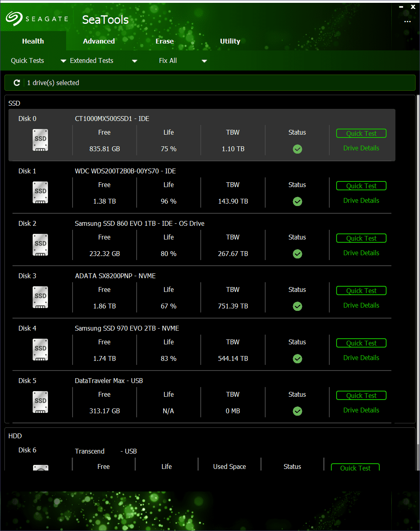Click the Used Space column header
Screen dimensions: 420x531
point(229,466)
